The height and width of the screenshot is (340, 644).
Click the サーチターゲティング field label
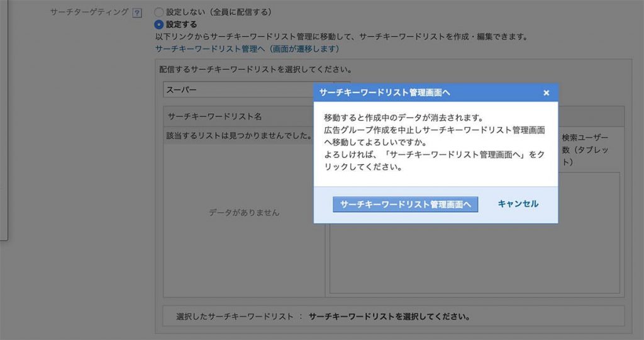(89, 13)
